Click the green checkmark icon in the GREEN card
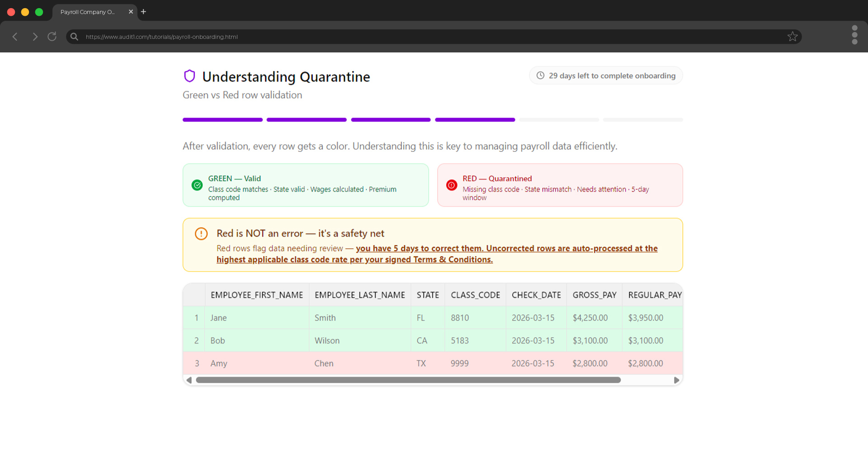The image size is (868, 452). [197, 185]
